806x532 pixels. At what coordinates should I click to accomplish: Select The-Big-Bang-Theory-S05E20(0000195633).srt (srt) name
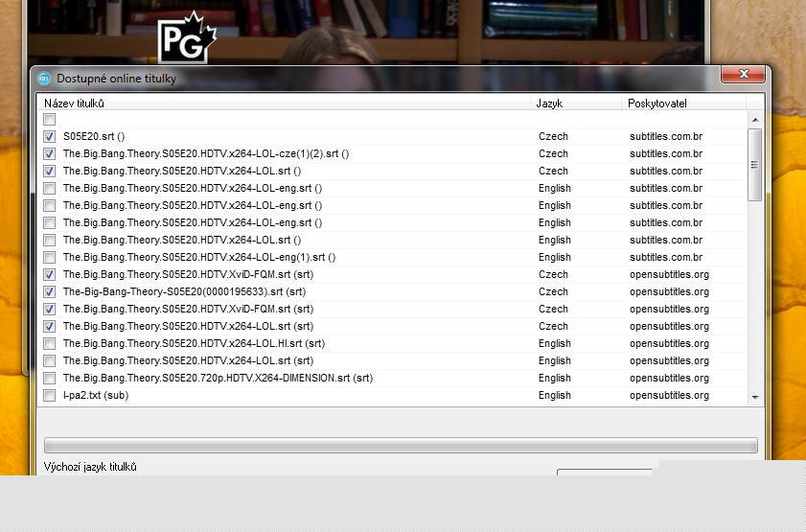tap(185, 292)
